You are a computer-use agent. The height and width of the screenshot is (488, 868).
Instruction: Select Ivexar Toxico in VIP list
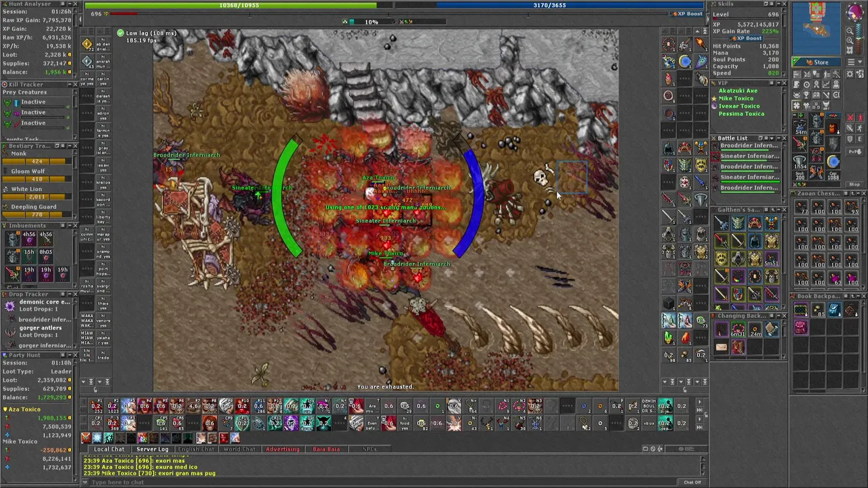tap(739, 106)
